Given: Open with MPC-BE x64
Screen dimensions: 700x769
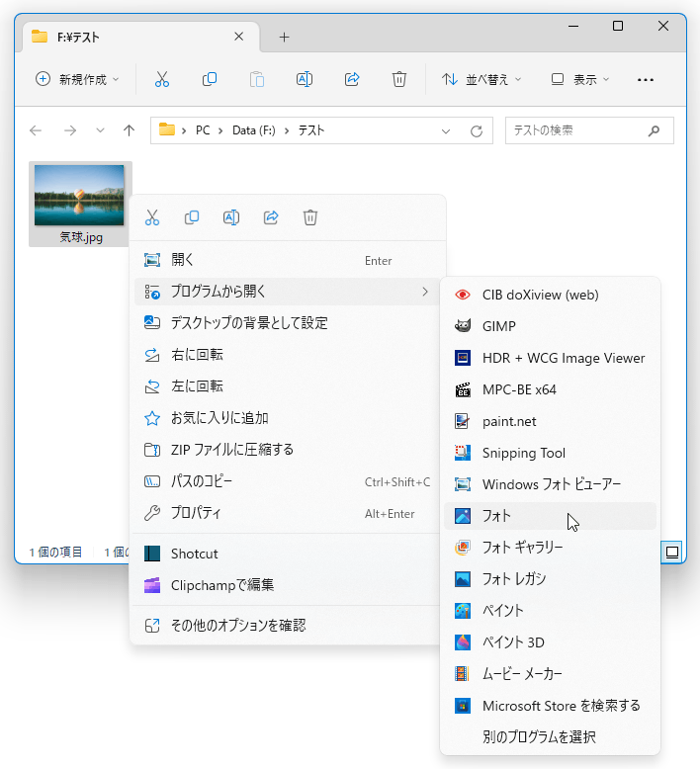Looking at the screenshot, I should coord(550,389).
